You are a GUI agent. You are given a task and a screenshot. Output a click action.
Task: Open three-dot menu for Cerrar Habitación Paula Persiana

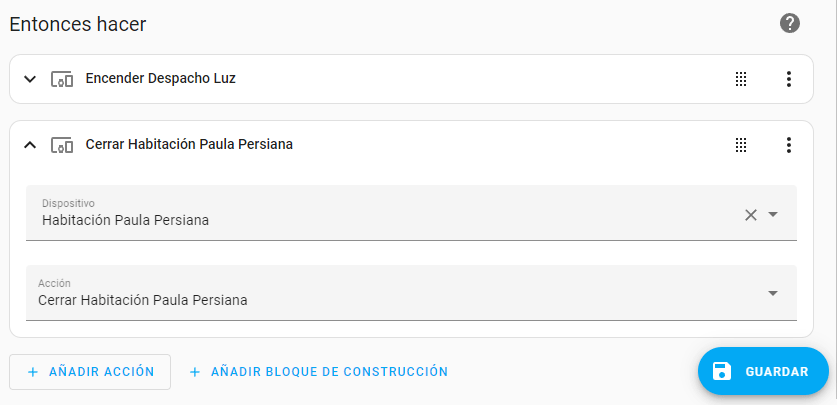[x=788, y=145]
